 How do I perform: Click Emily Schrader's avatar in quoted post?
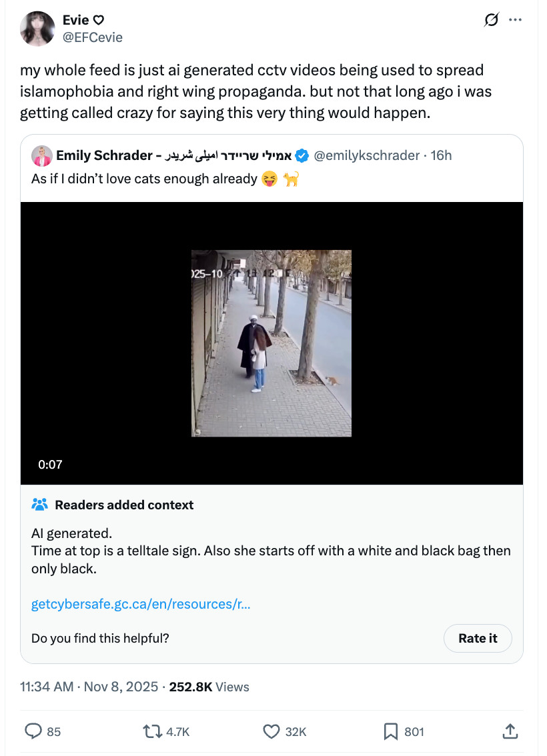[x=41, y=155]
